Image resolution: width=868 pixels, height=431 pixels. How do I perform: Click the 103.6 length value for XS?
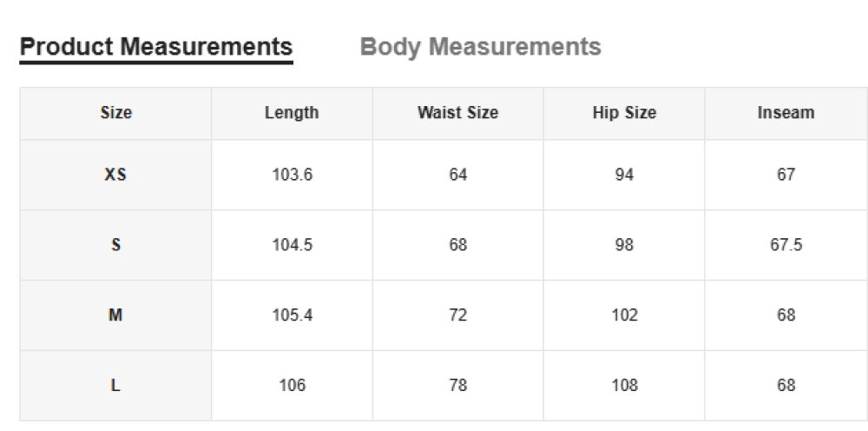[292, 175]
